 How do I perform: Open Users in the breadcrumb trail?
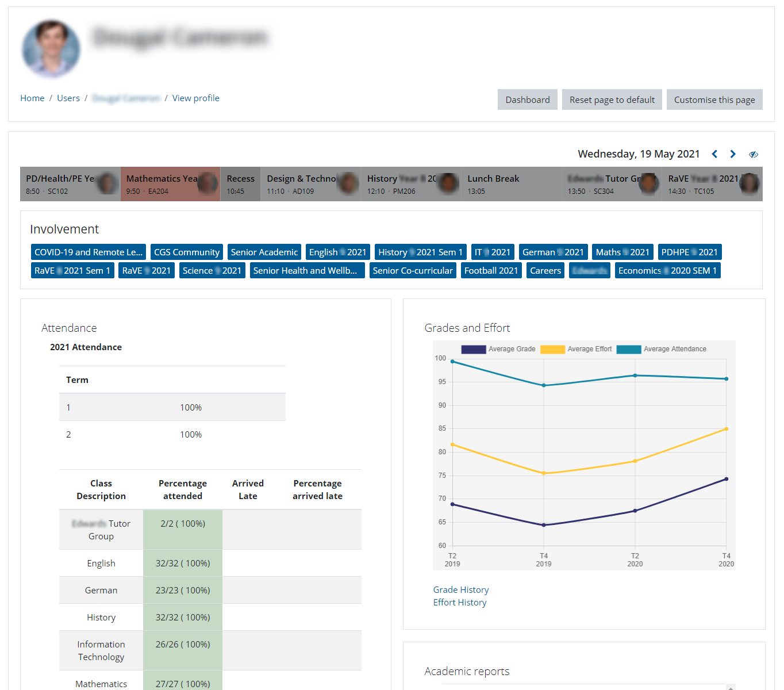pyautogui.click(x=68, y=98)
